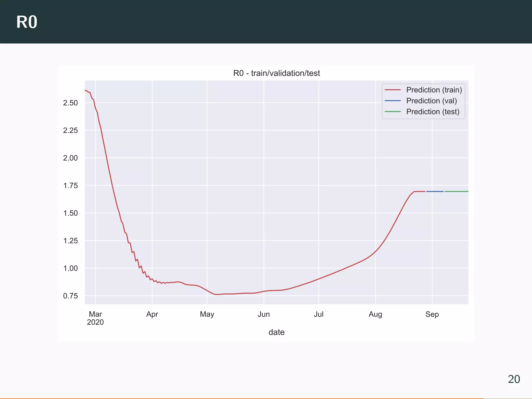Click the green Prediction (test) legend line
This screenshot has width=532, height=399.
click(x=393, y=112)
